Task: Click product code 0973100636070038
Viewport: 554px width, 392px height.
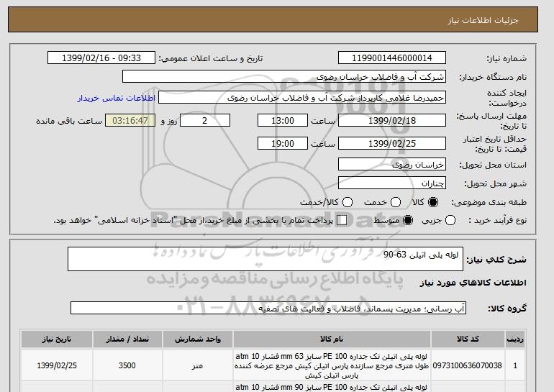Action: [468, 365]
